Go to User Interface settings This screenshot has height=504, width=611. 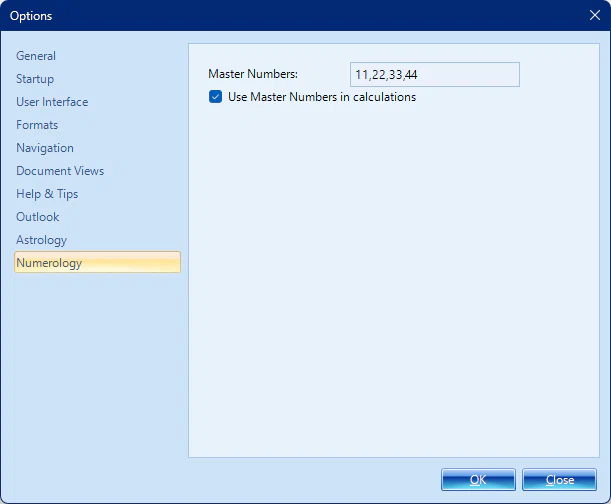click(52, 102)
